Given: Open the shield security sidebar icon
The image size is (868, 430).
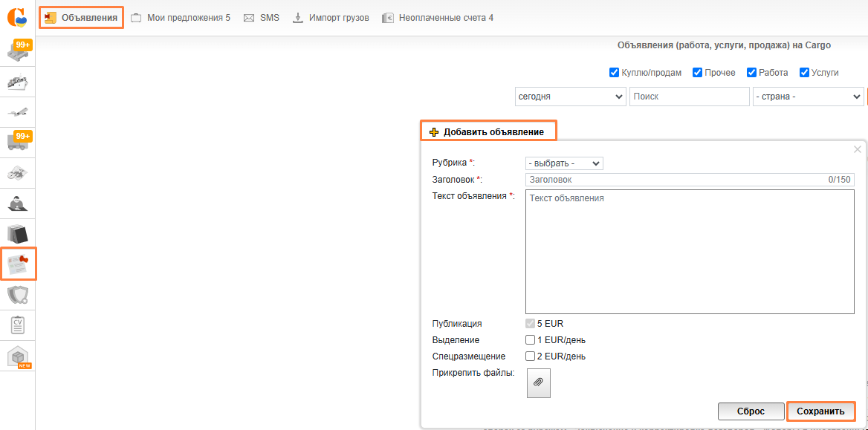Looking at the screenshot, I should (x=18, y=295).
